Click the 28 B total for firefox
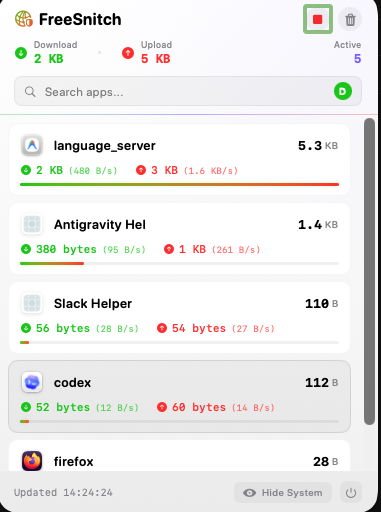This screenshot has height=512, width=381. point(326,461)
